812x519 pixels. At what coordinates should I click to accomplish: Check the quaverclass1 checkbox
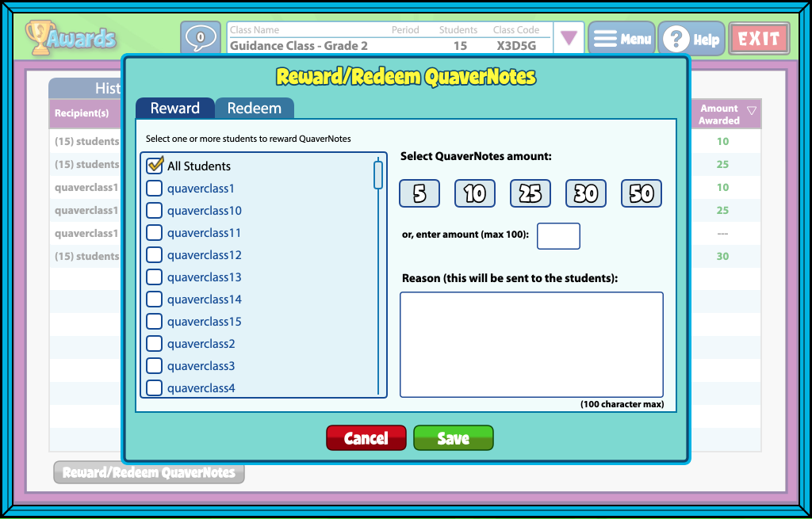(155, 189)
